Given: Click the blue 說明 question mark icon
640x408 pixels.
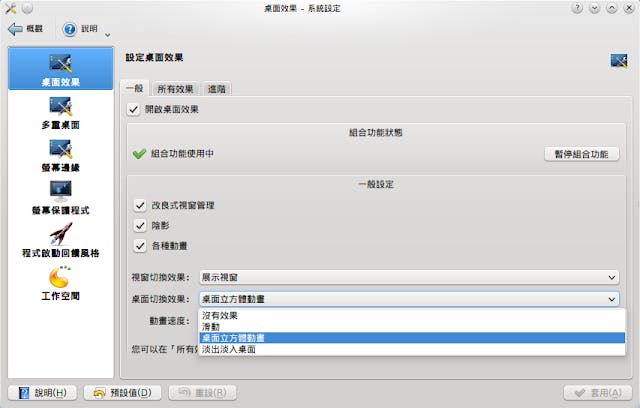Looking at the screenshot, I should tap(70, 29).
